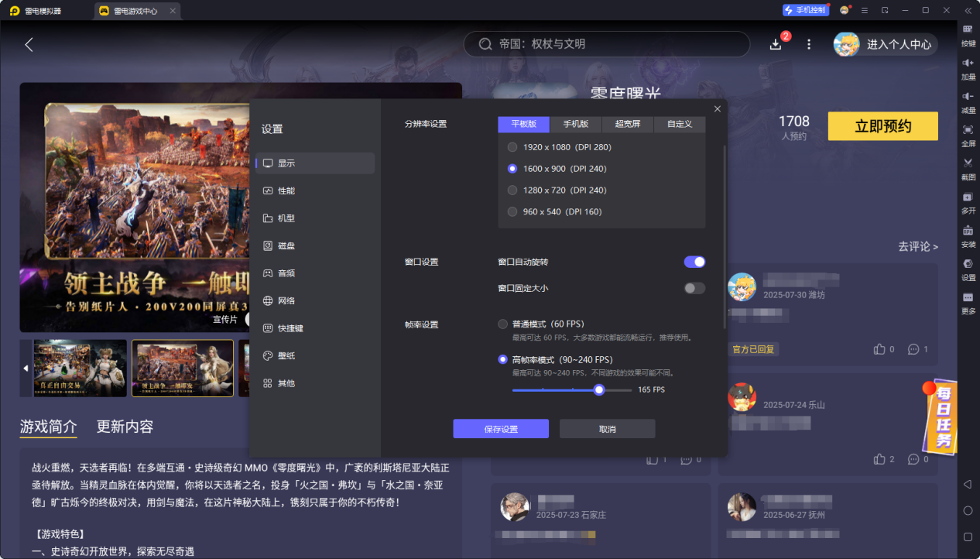Like the 2025-07-30 潍坊 review thumbs-up
This screenshot has width=980, height=559.
[x=879, y=349]
